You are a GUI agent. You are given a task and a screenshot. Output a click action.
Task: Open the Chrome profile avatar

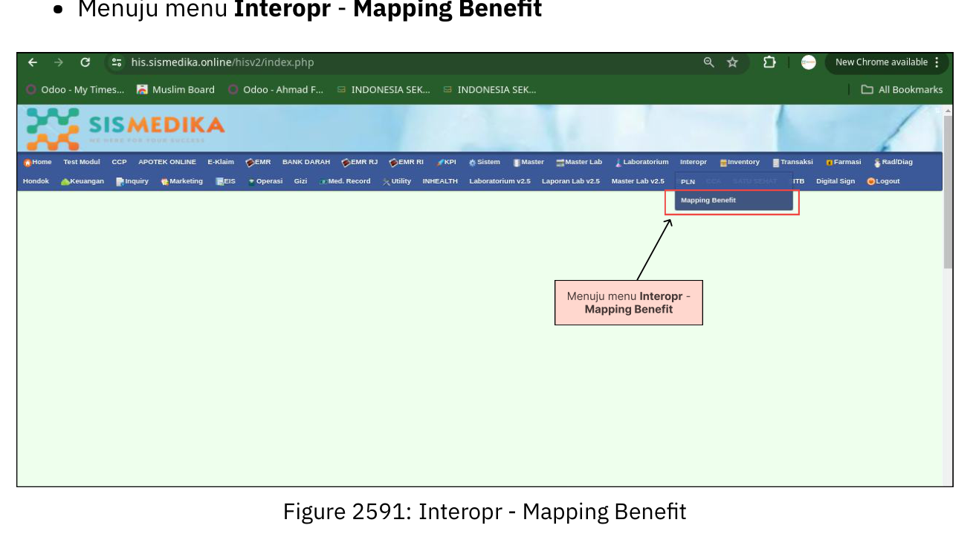point(809,62)
